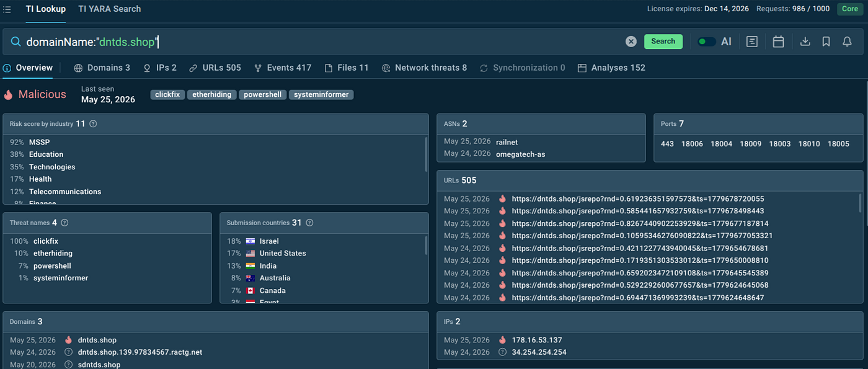868x369 pixels.
Task: Open the Network threats 8 tab
Action: [x=424, y=68]
